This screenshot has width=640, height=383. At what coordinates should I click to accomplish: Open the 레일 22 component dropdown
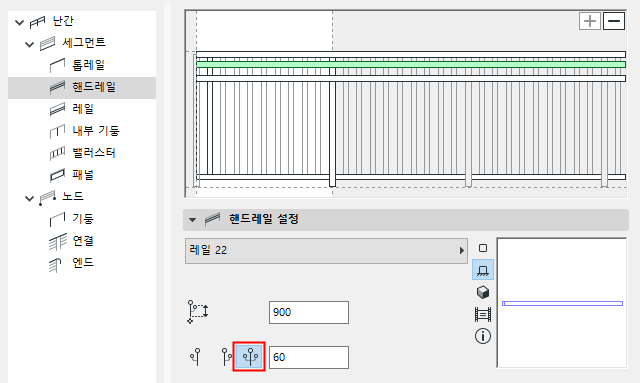(326, 251)
